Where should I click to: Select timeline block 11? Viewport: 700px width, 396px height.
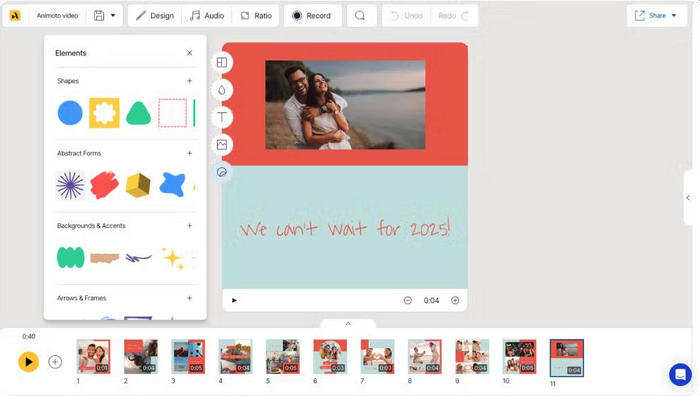pyautogui.click(x=567, y=358)
